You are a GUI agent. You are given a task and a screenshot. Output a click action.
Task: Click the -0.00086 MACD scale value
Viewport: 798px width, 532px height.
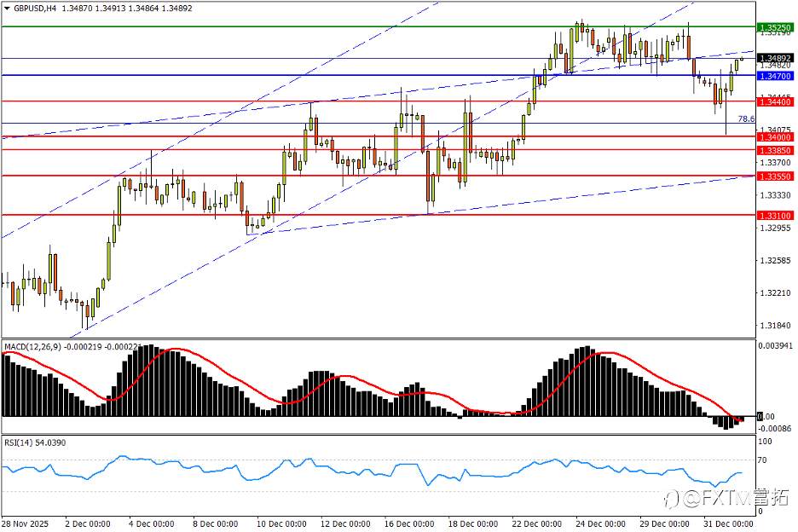[x=776, y=429]
